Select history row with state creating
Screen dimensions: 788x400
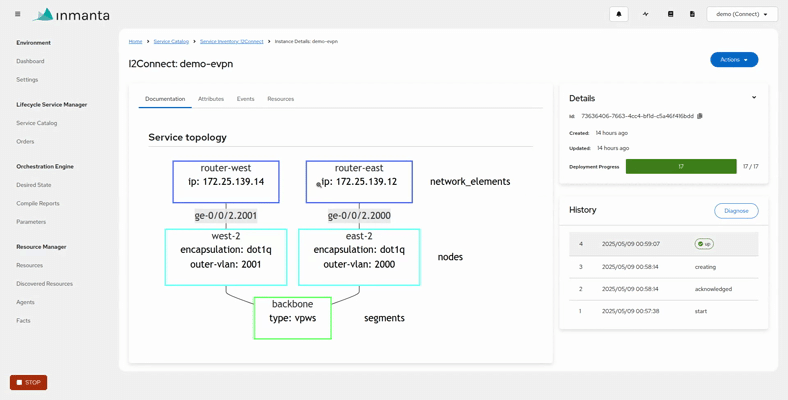[663, 267]
